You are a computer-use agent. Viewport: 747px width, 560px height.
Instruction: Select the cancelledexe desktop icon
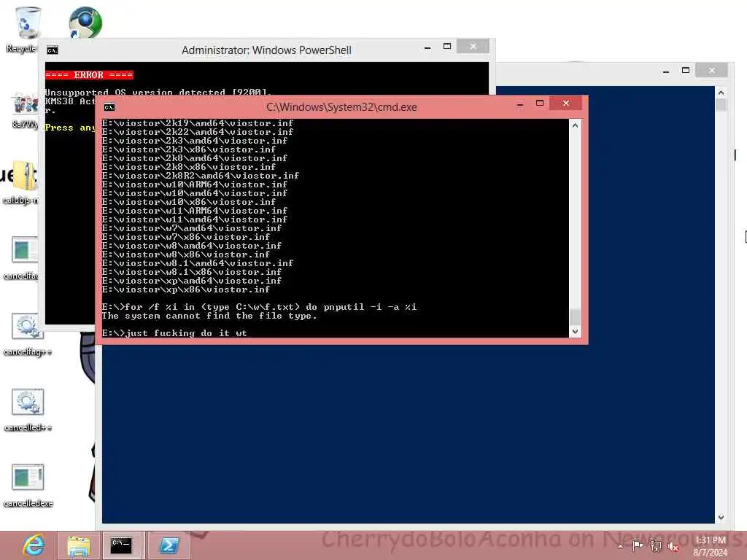28,486
